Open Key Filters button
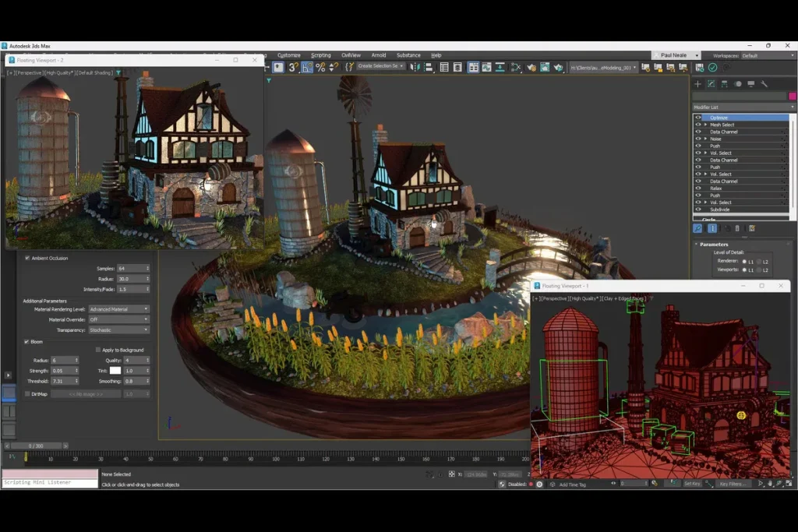 click(732, 484)
